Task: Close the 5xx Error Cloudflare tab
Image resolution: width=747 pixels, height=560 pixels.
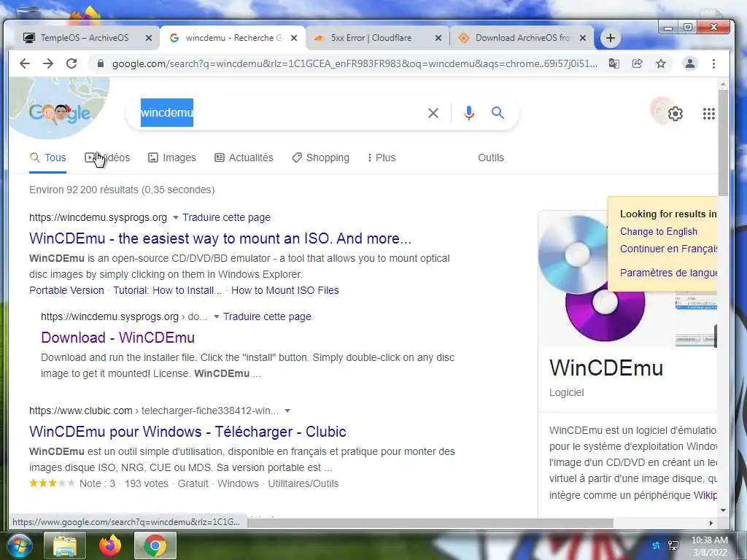Action: (x=438, y=38)
